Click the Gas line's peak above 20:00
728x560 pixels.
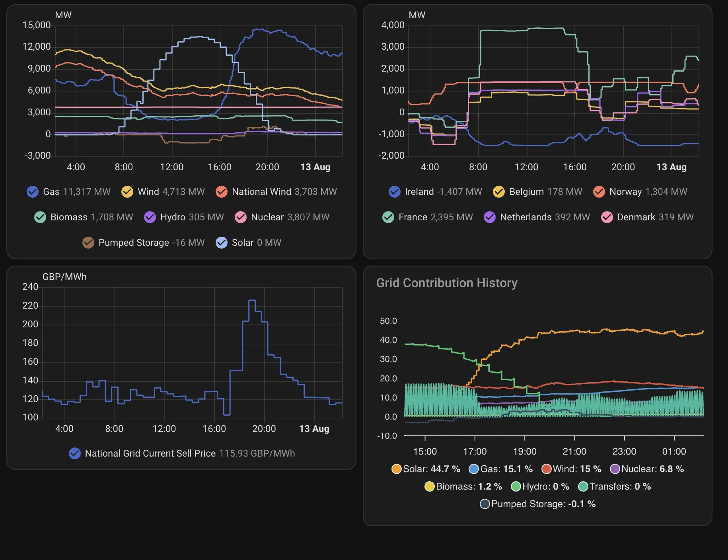(x=259, y=29)
